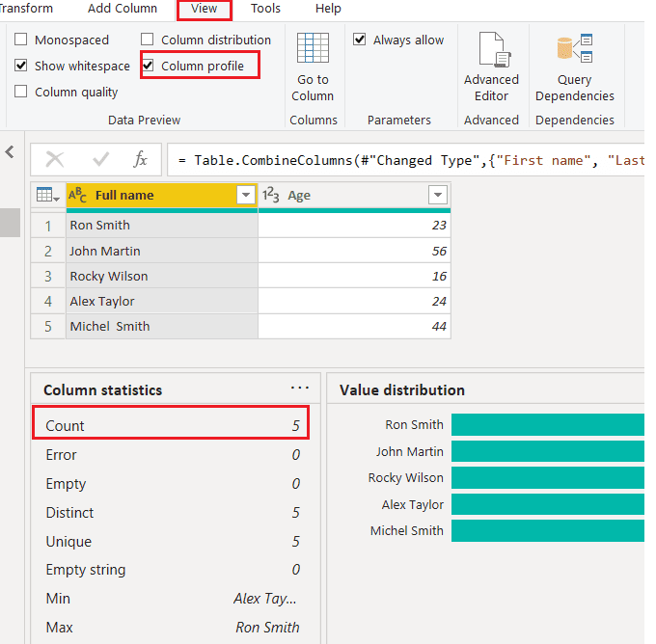This screenshot has height=644, width=656.
Task: Click the Value distribution heading
Action: pos(402,389)
